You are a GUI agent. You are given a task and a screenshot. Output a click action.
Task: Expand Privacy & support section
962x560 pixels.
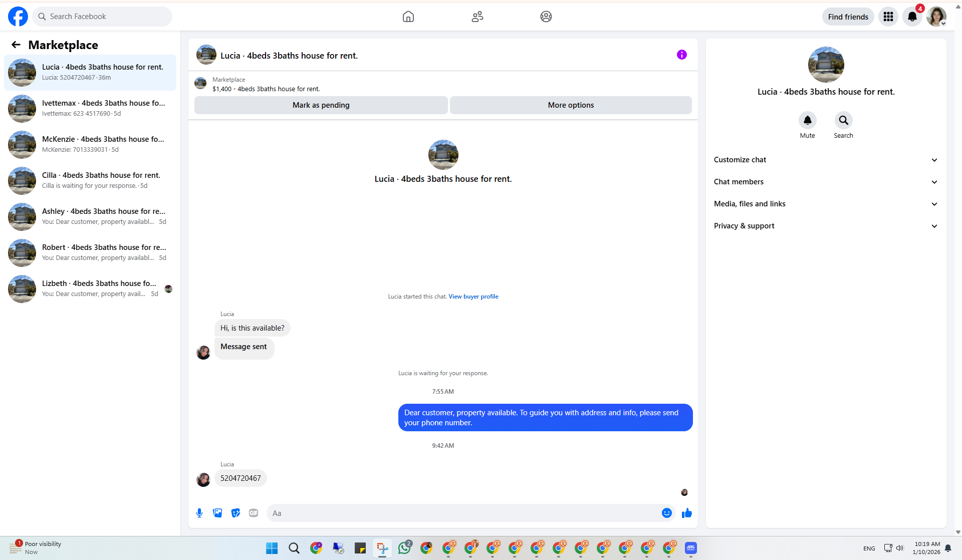[826, 226]
